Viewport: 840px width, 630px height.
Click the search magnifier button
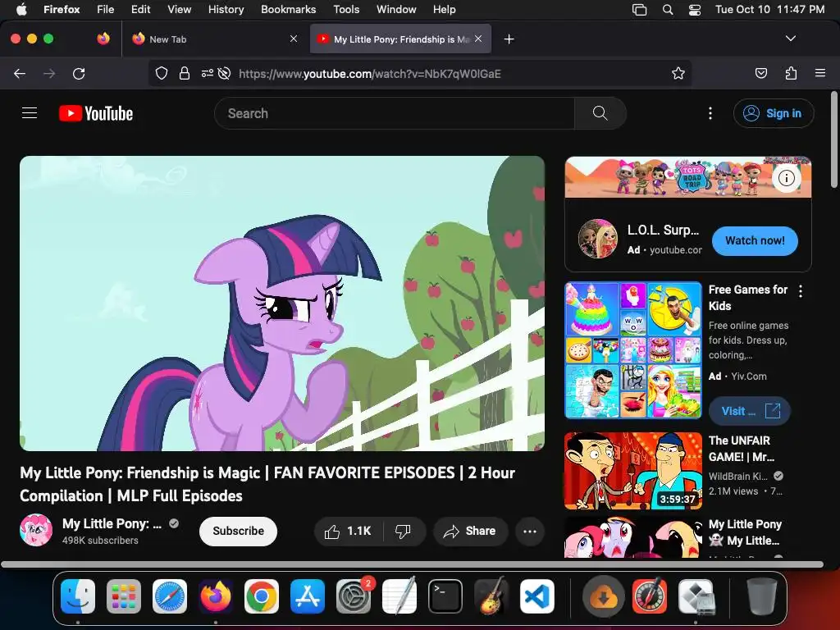coord(600,113)
